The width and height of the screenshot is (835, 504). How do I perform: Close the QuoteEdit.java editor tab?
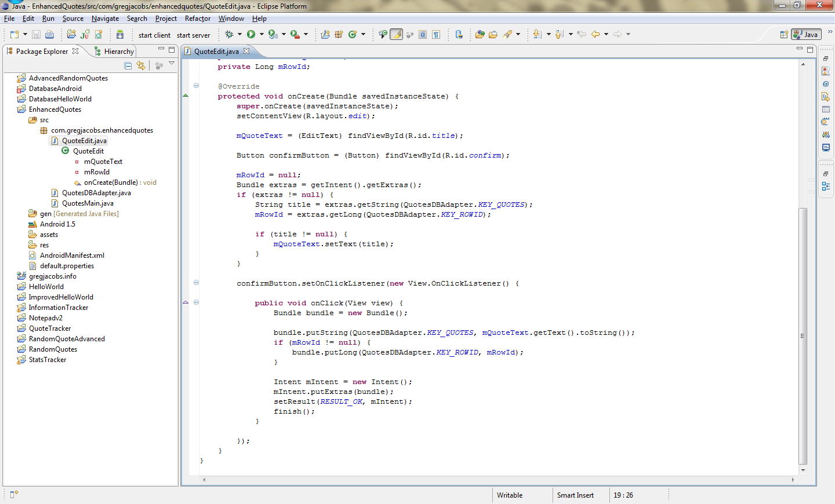click(x=246, y=51)
